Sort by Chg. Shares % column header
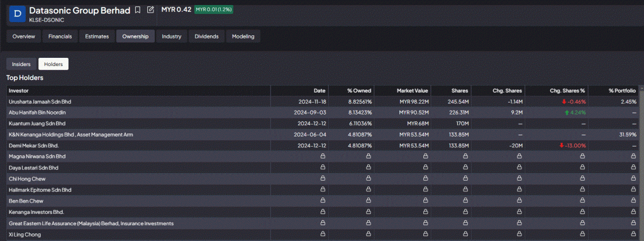This screenshot has height=241, width=644. [x=567, y=91]
